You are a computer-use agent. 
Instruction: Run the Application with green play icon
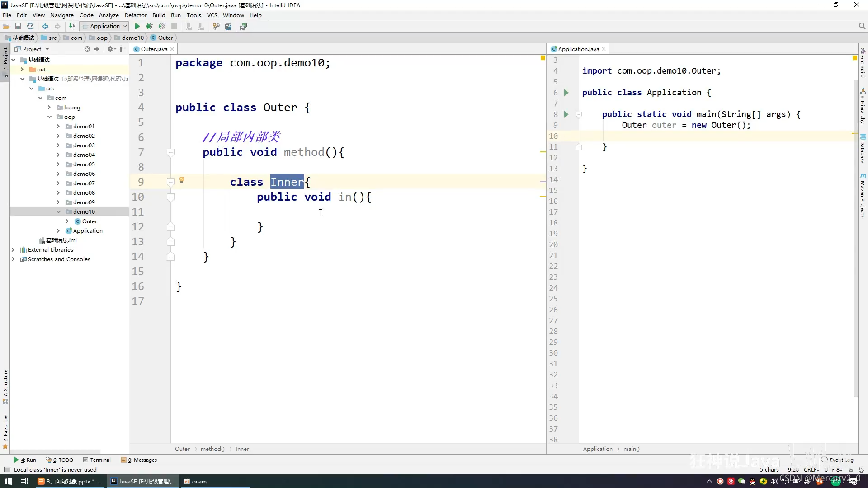(x=137, y=26)
